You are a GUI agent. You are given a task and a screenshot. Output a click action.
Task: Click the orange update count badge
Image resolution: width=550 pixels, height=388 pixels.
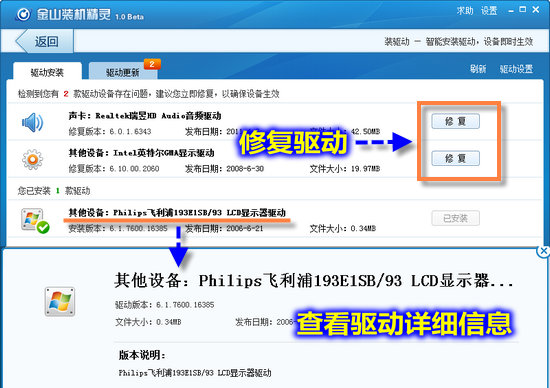[152, 64]
